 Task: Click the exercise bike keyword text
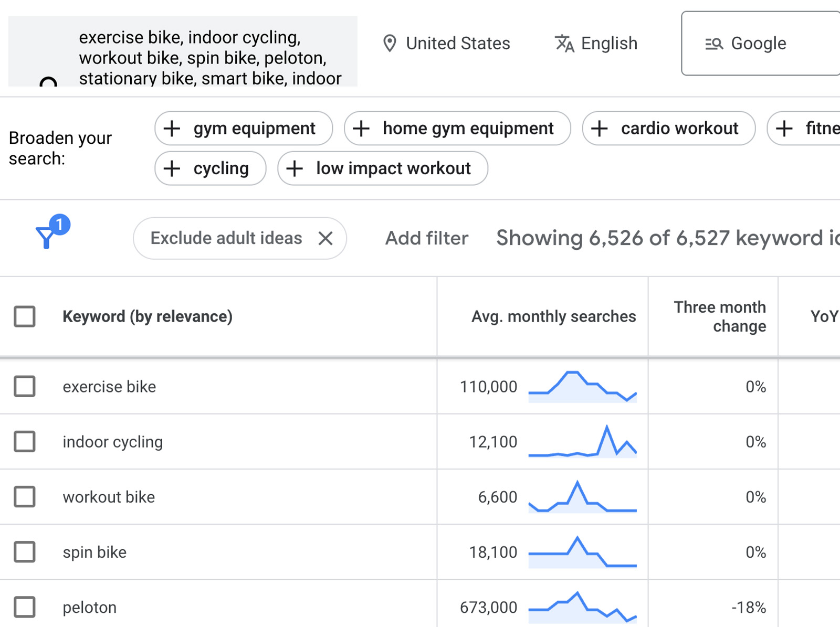(109, 387)
